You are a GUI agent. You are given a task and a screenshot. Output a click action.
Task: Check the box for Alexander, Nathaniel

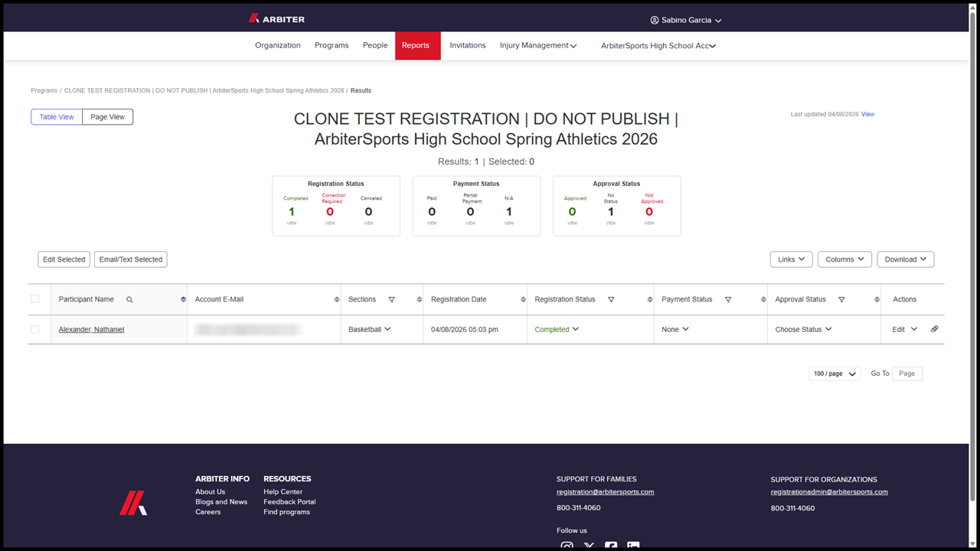pos(34,329)
